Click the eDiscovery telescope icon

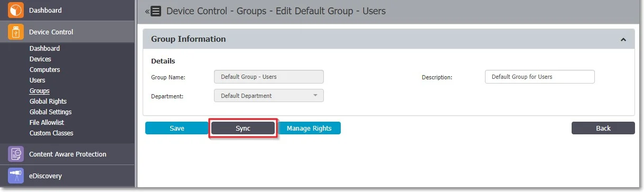click(x=16, y=176)
